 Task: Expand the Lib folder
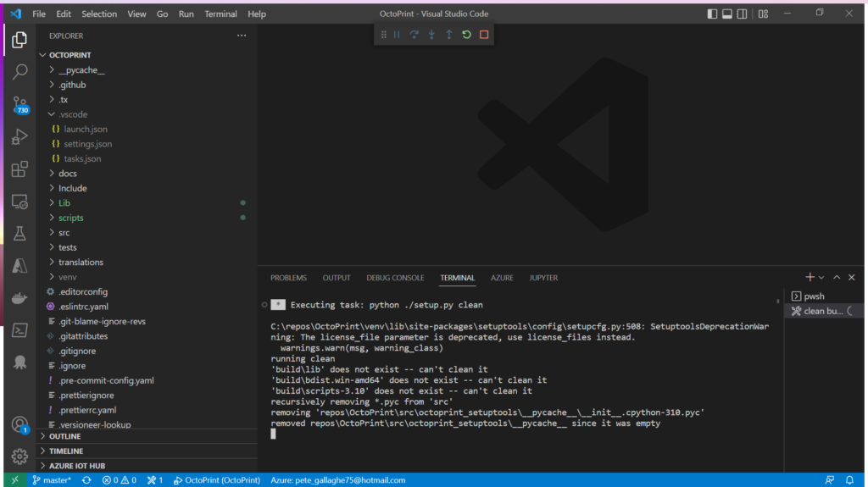coord(147,202)
